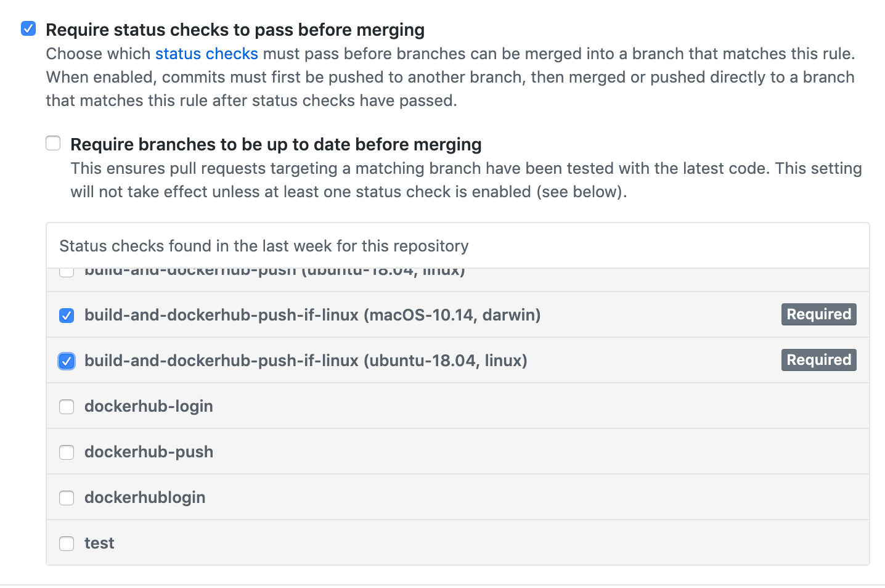Click the partially hidden checkbox at list top
Screen dimensions: 885x588
coord(67,272)
